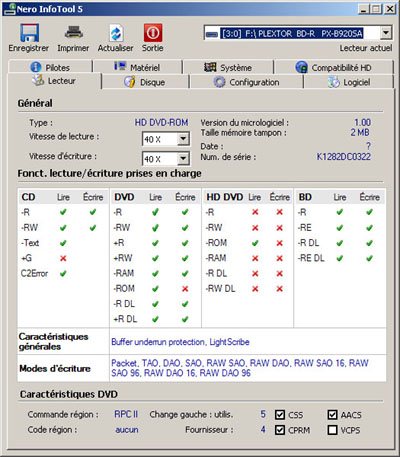Click the green check for CD -RW read
Screen dimensions: 400x457
[x=63, y=228]
